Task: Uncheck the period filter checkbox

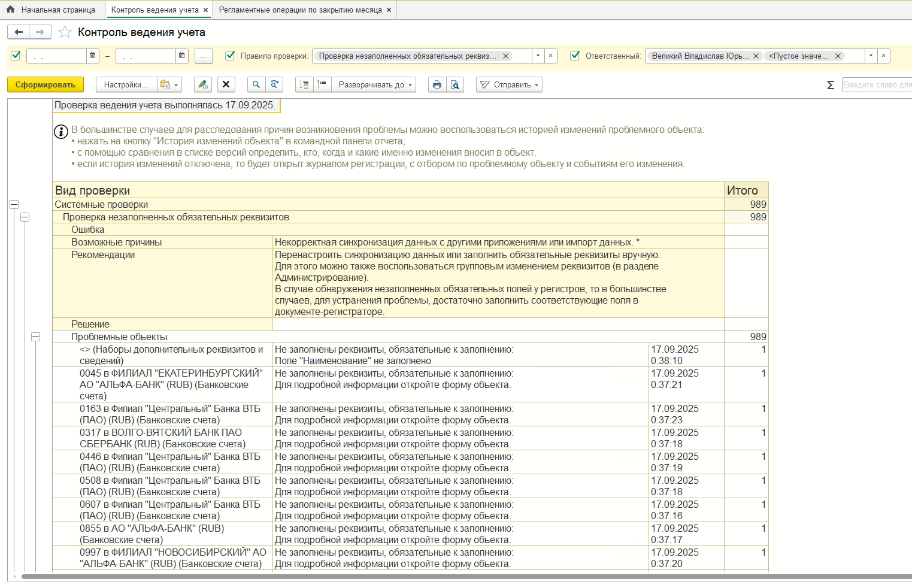Action: click(16, 56)
